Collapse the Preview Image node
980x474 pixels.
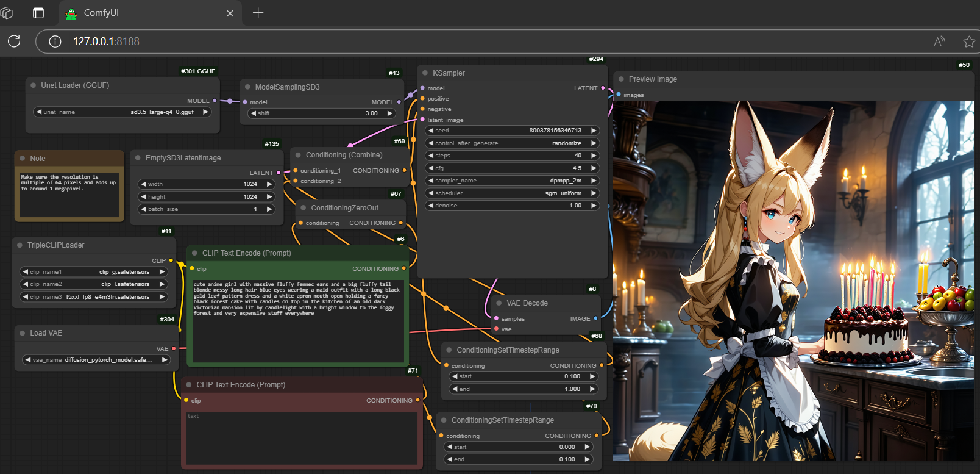point(621,79)
